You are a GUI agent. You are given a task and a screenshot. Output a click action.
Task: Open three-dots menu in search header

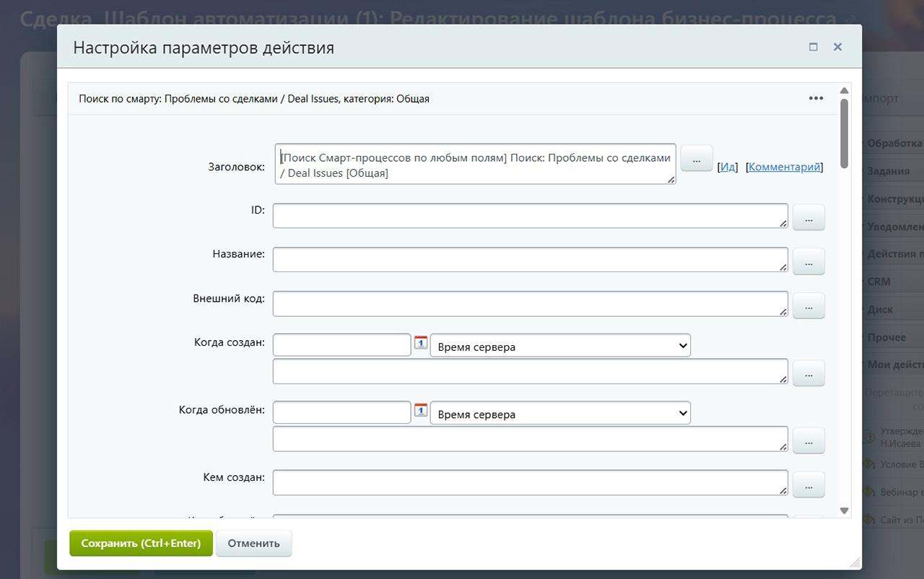point(816,98)
